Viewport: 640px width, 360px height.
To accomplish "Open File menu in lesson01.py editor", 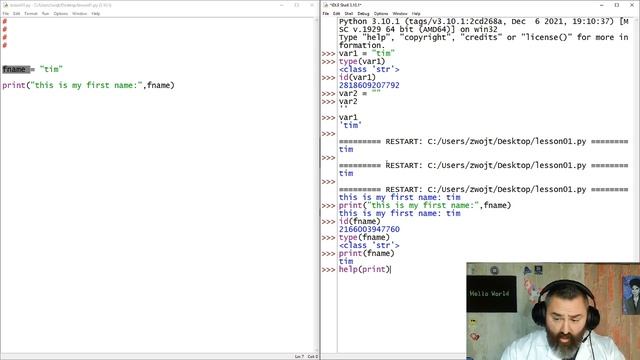I will coord(6,13).
